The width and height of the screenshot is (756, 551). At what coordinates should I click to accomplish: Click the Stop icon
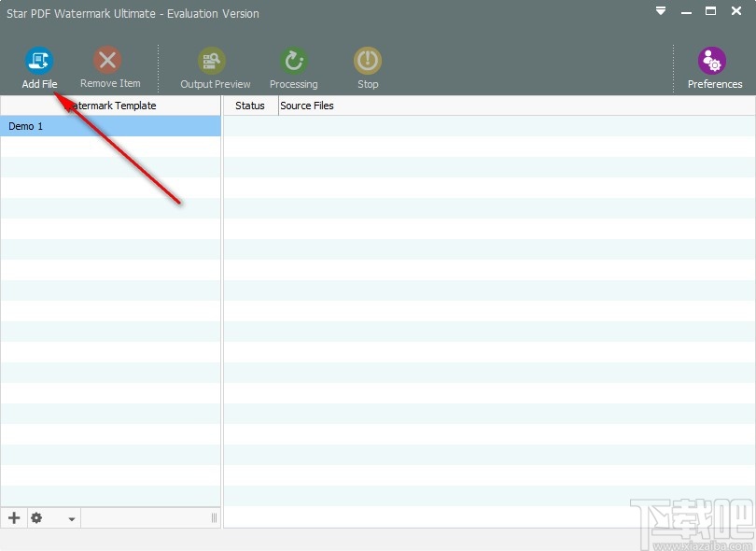click(x=368, y=61)
